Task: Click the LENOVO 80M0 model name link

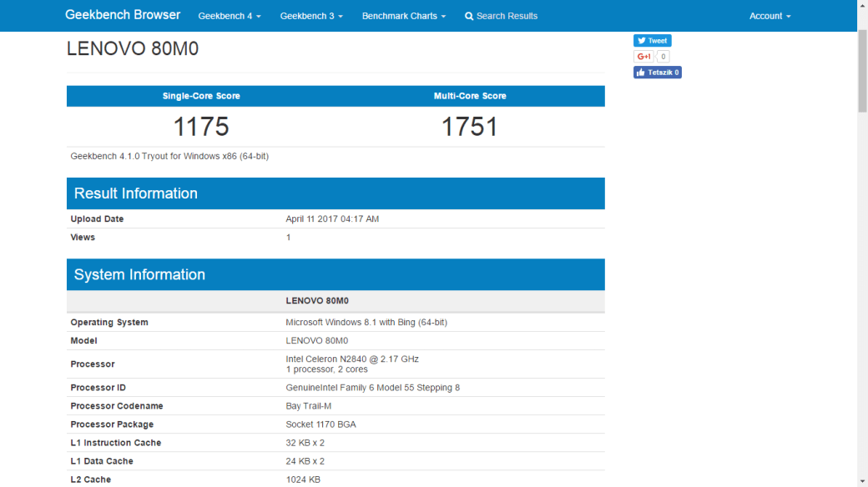Action: pyautogui.click(x=315, y=340)
